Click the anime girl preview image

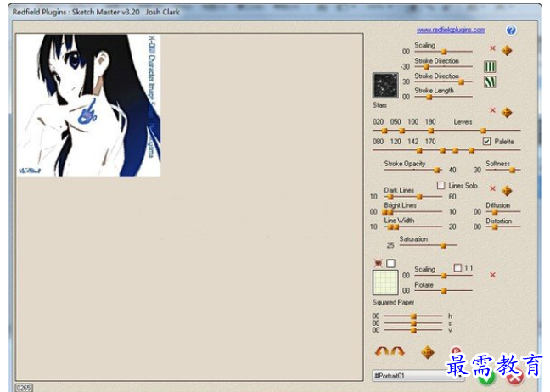(89, 105)
